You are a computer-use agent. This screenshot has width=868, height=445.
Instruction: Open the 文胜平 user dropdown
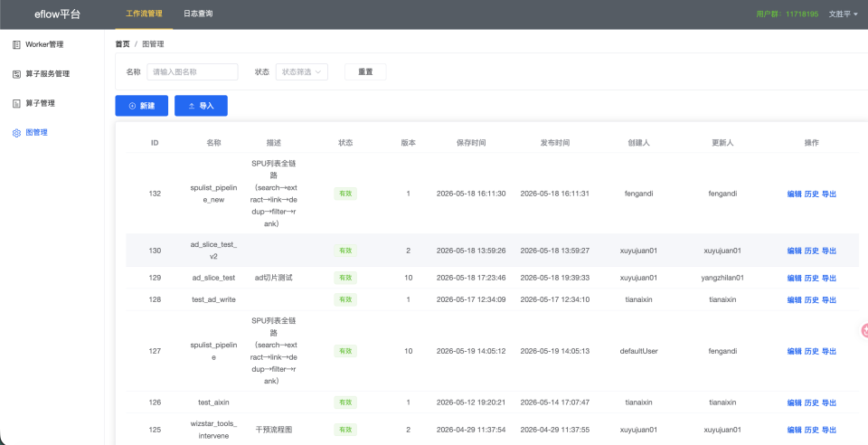pos(843,14)
